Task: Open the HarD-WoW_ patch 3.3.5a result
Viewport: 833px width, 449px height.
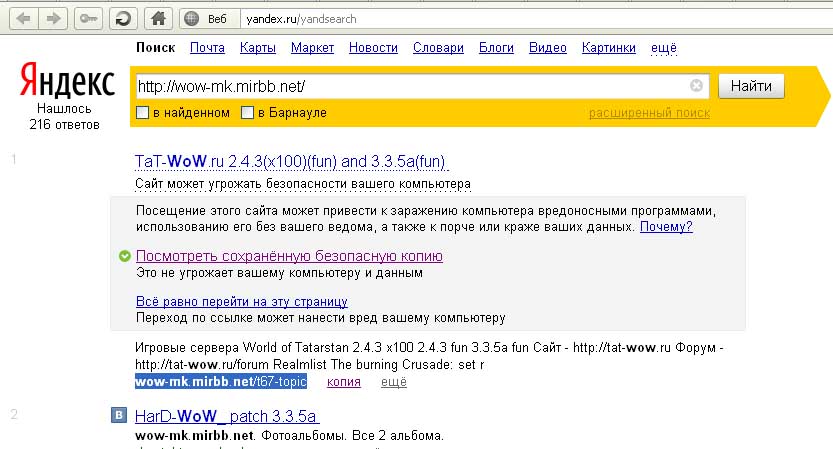Action: 226,416
